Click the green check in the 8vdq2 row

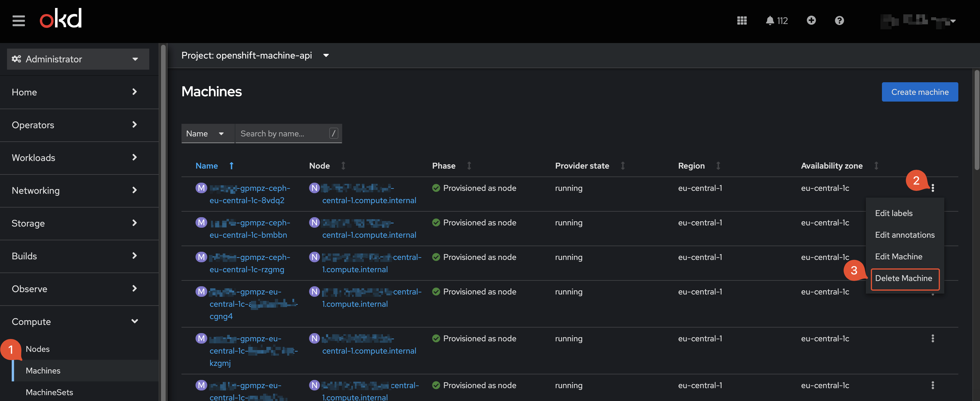pyautogui.click(x=436, y=188)
